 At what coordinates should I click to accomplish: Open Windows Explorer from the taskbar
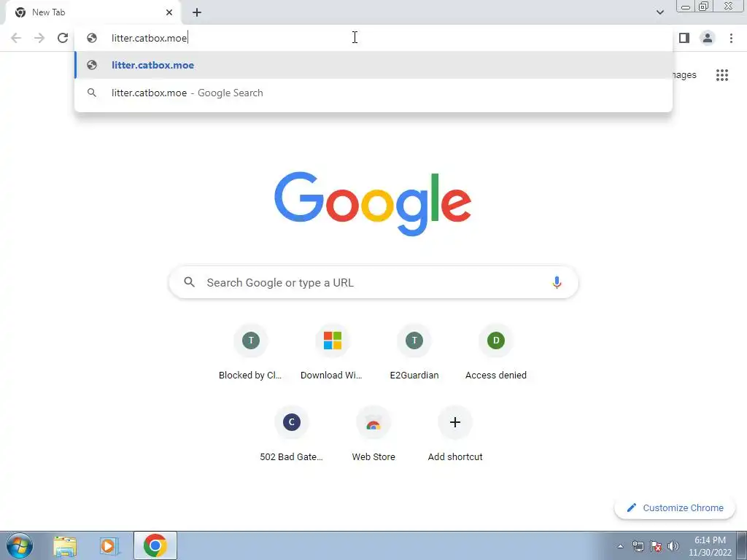(65, 545)
